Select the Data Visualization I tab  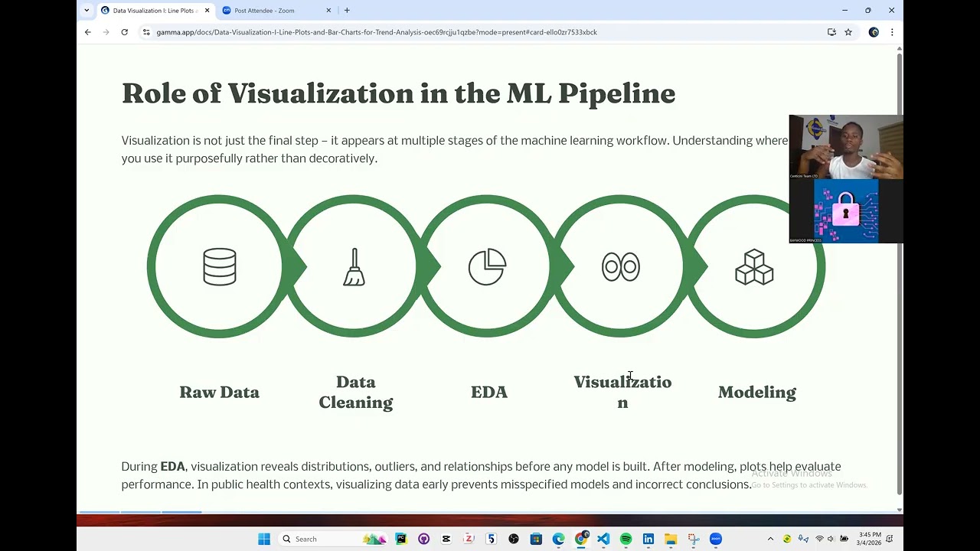(155, 11)
